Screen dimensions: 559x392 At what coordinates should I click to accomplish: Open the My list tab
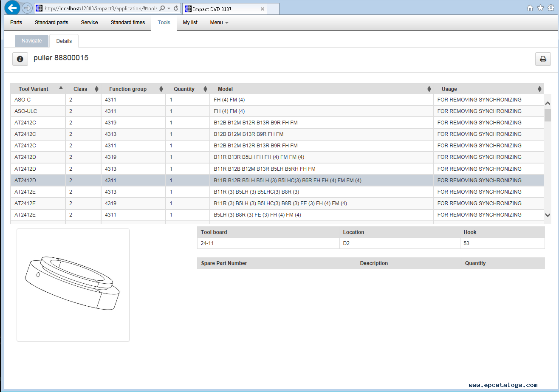tap(190, 23)
